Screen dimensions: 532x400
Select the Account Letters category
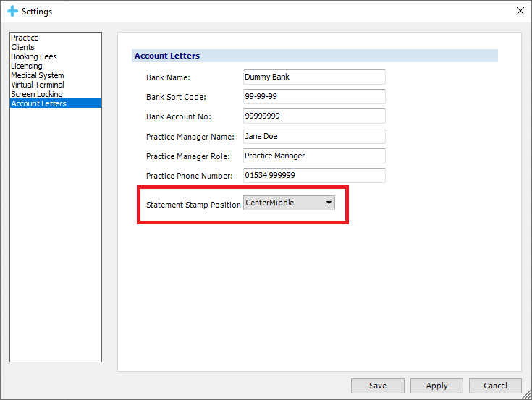tap(38, 103)
